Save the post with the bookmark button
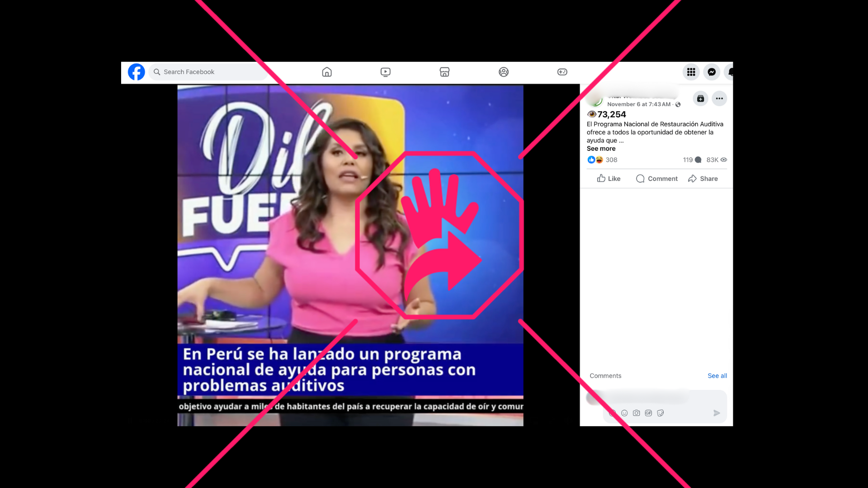 (x=700, y=99)
